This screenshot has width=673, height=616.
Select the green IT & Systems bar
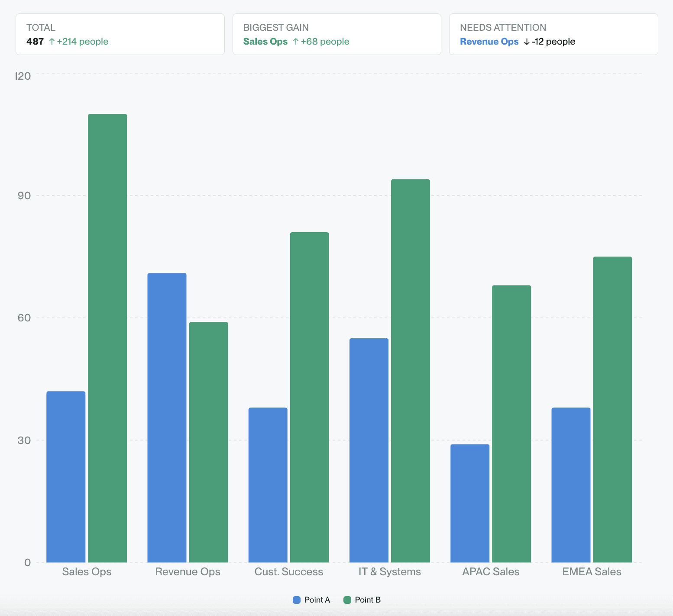pos(411,371)
